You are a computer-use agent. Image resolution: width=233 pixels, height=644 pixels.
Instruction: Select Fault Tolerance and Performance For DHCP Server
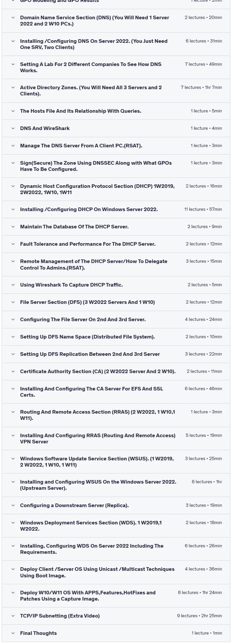tap(116, 244)
